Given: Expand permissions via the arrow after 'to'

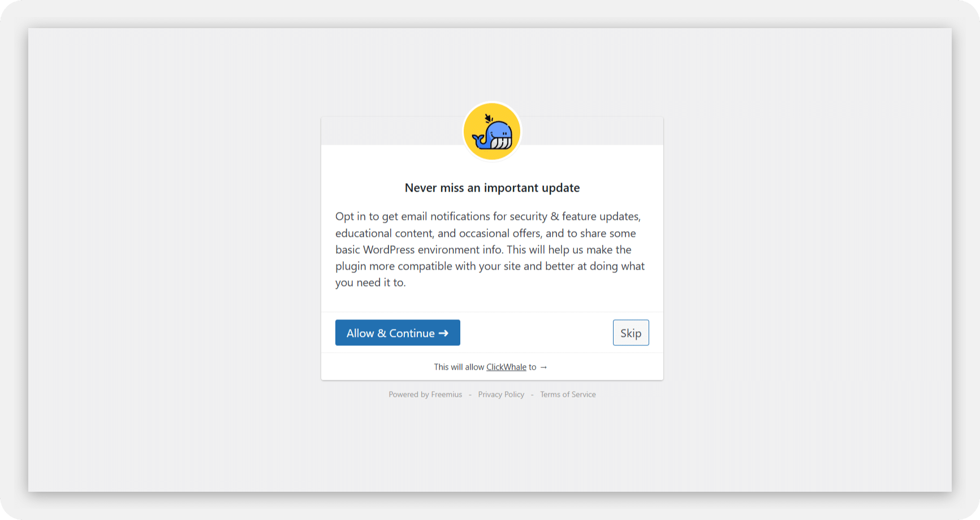Looking at the screenshot, I should click(543, 367).
